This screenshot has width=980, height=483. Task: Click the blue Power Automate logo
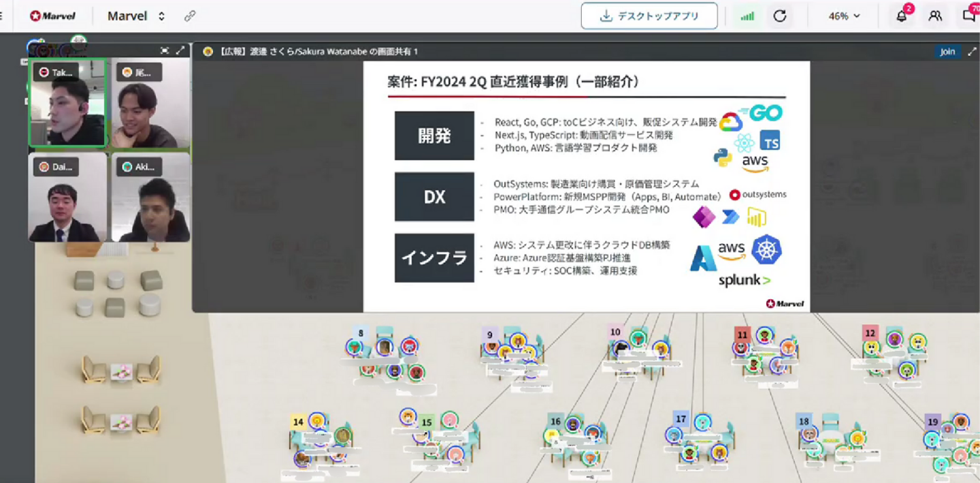[x=730, y=217]
